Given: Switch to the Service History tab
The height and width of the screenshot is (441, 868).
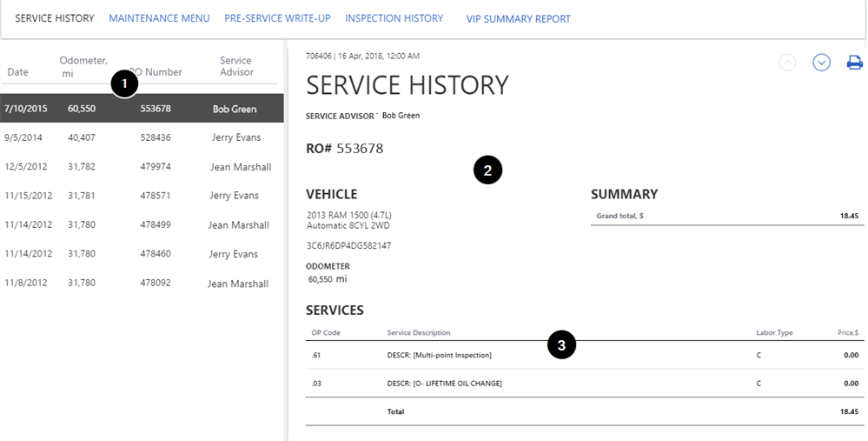Looking at the screenshot, I should [x=55, y=18].
